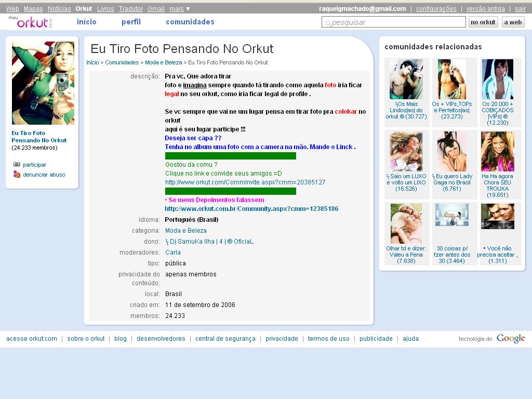
Task: Click privacidade footer link
Action: coord(282,339)
